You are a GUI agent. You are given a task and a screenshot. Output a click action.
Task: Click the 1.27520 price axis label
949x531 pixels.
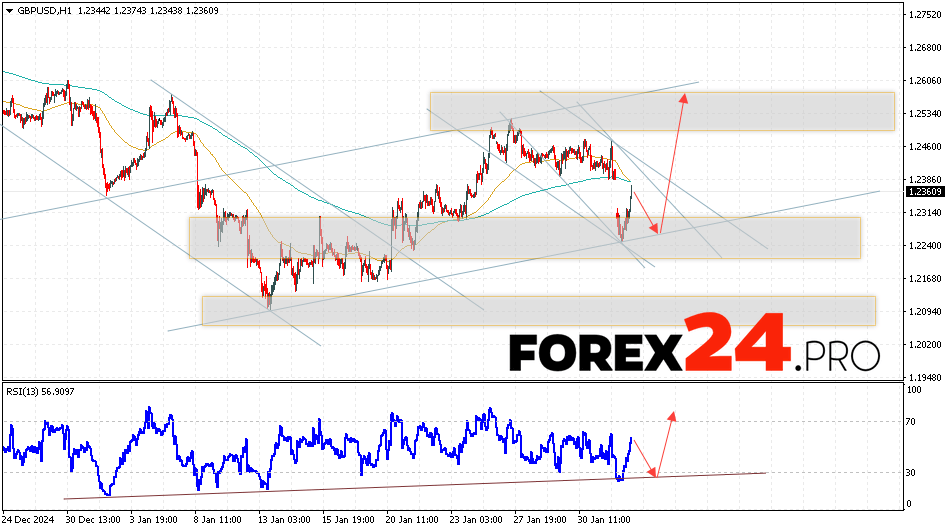[925, 15]
